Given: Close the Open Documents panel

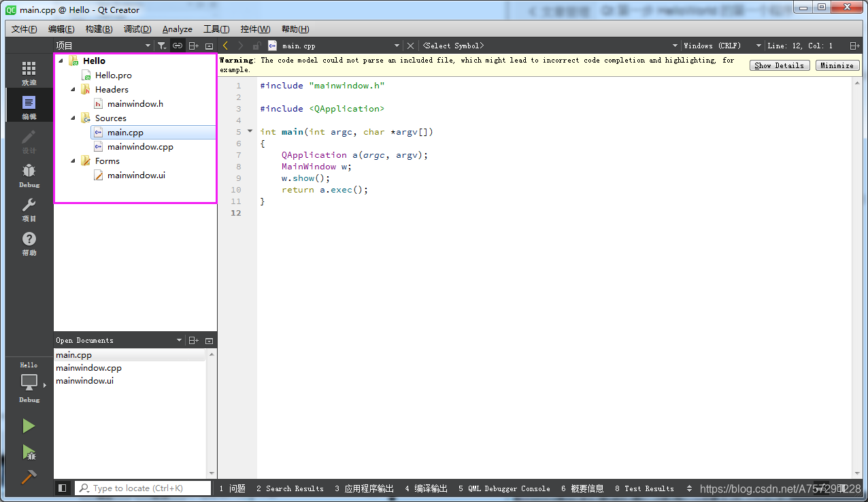Looking at the screenshot, I should pyautogui.click(x=209, y=340).
